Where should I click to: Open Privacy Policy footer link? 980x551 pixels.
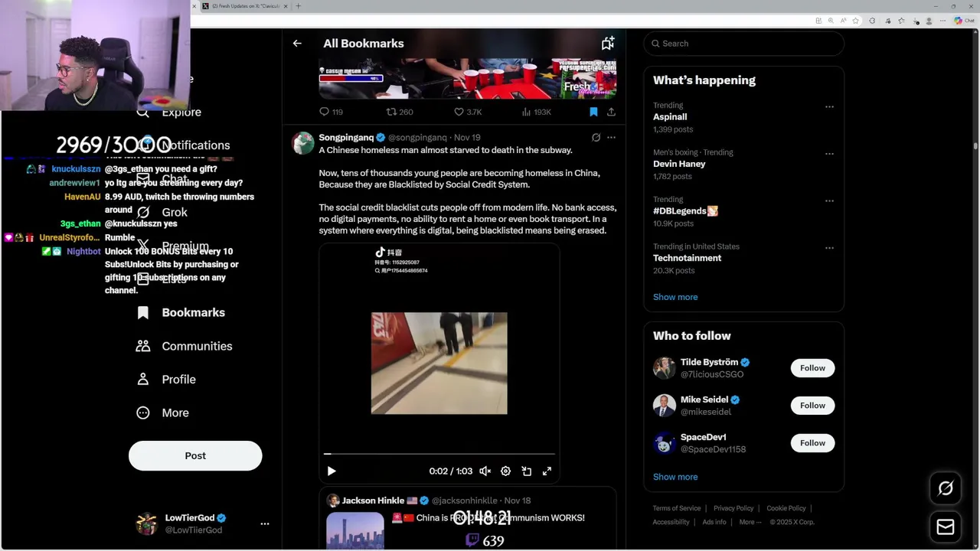pyautogui.click(x=733, y=508)
